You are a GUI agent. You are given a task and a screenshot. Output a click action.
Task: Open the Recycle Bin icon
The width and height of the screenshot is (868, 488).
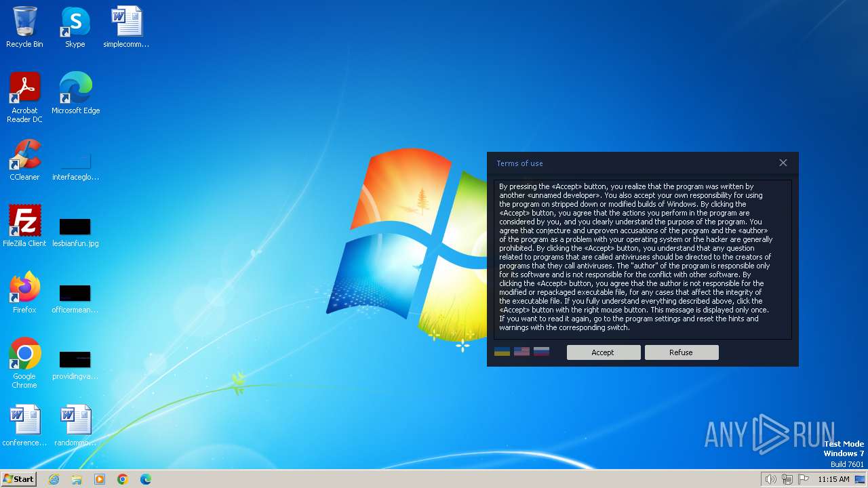(24, 27)
